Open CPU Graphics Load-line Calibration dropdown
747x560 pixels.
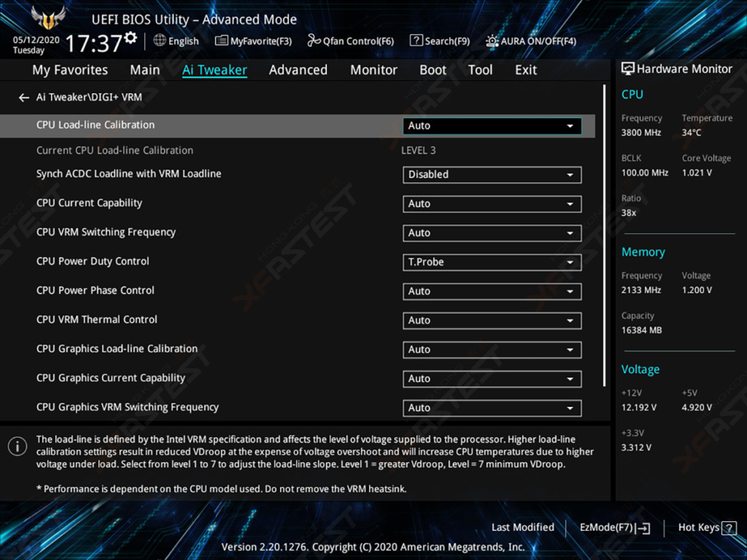(492, 349)
